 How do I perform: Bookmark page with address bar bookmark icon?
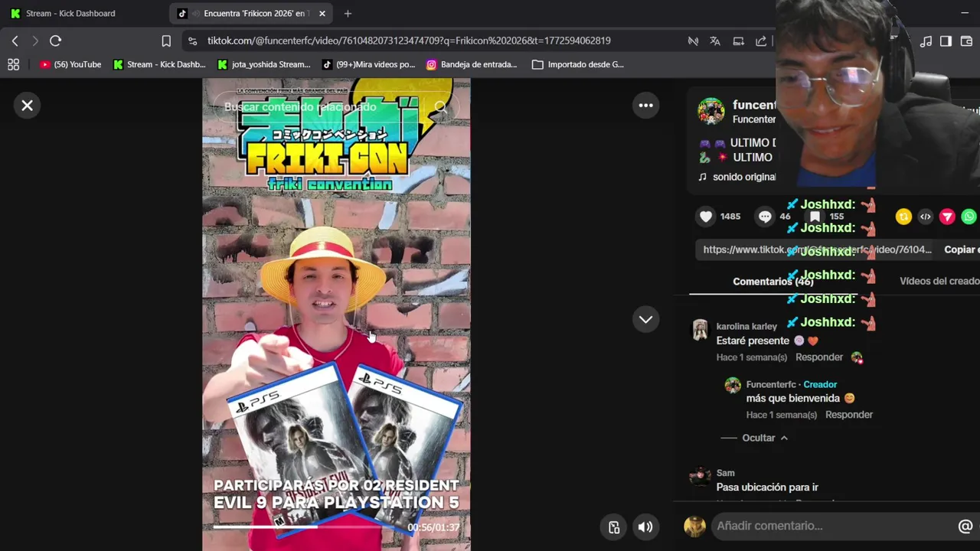click(x=166, y=41)
